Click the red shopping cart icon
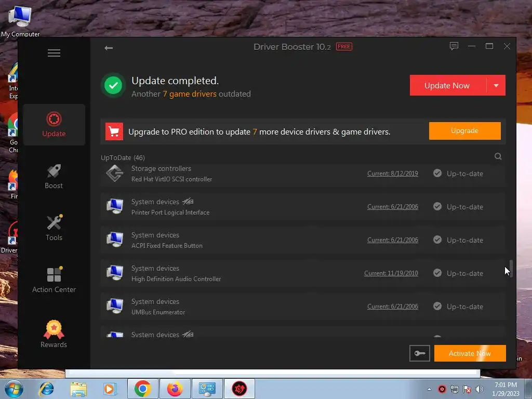 tap(114, 131)
